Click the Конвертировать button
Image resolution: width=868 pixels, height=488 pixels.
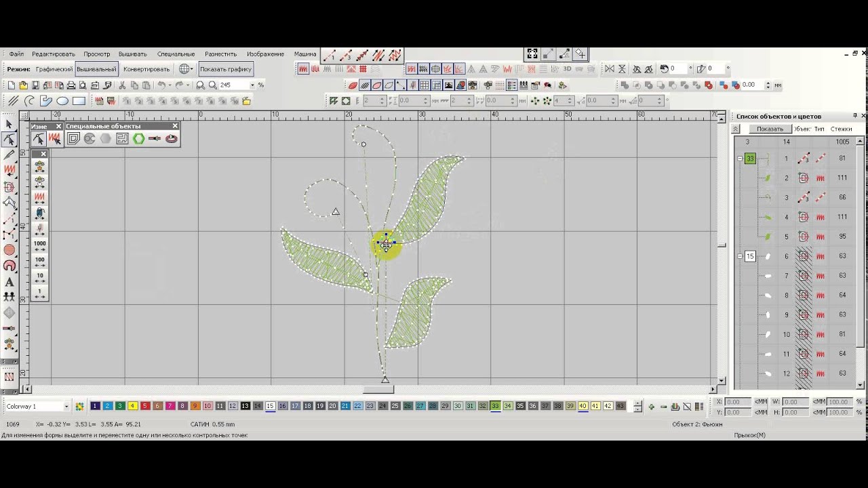146,69
